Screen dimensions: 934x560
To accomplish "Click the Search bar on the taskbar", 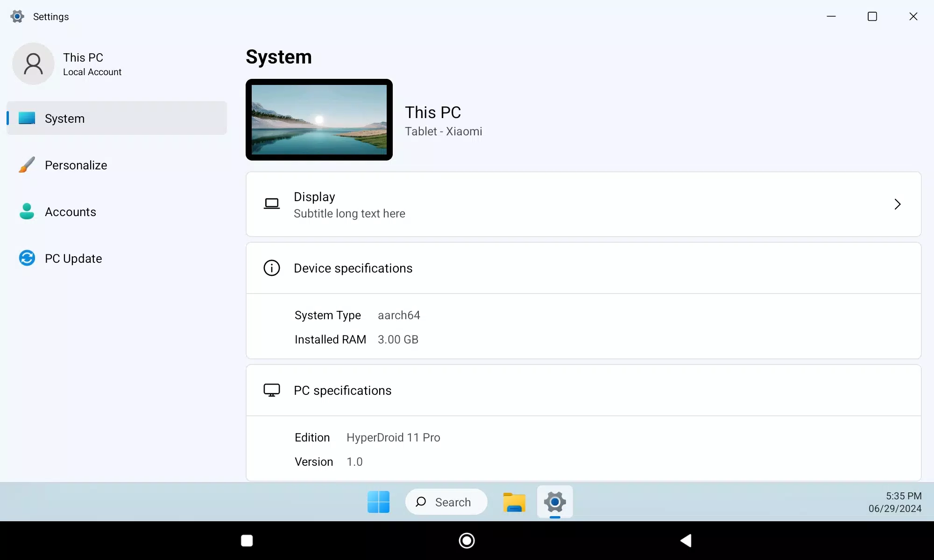I will (x=446, y=502).
